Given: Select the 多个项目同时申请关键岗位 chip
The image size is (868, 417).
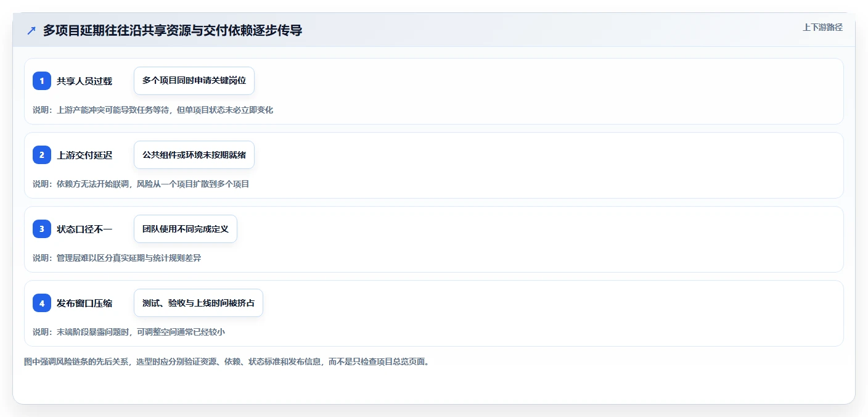Looking at the screenshot, I should pyautogui.click(x=194, y=81).
